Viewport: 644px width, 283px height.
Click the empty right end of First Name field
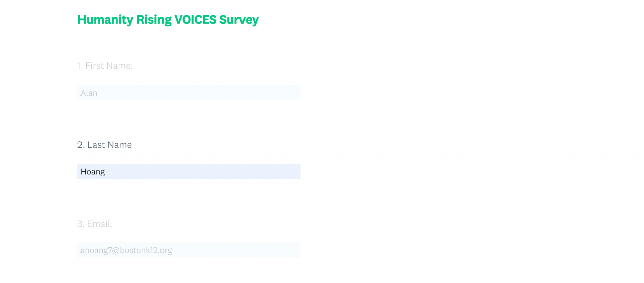click(282, 93)
